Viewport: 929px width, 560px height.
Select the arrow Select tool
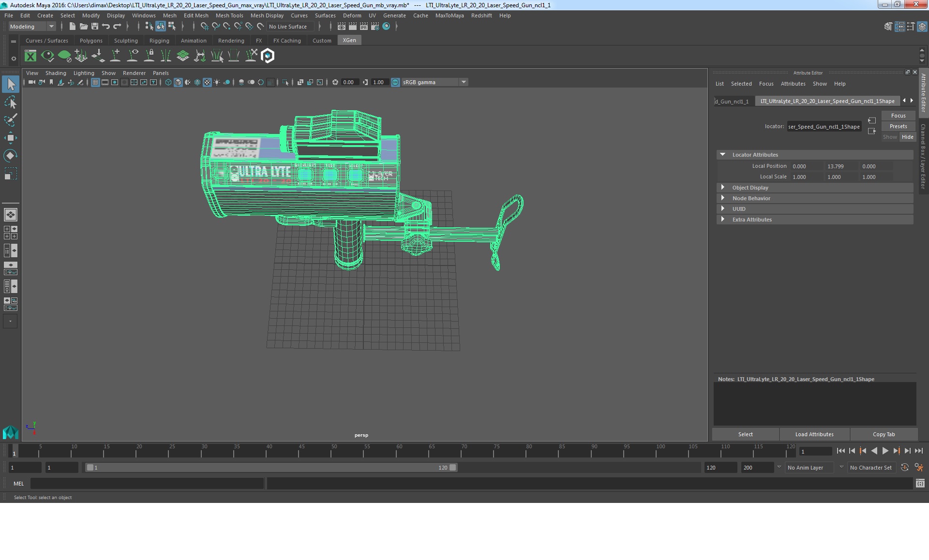(x=11, y=84)
